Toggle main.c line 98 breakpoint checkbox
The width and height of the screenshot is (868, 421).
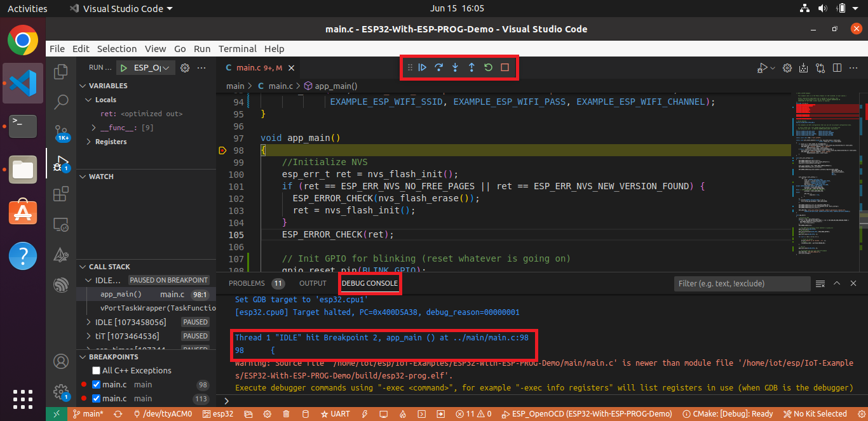point(96,384)
